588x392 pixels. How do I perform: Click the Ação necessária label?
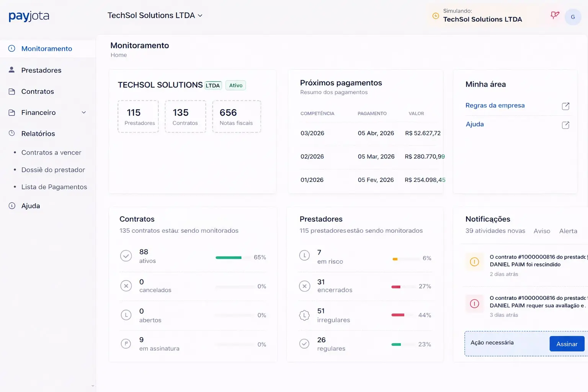coord(492,343)
